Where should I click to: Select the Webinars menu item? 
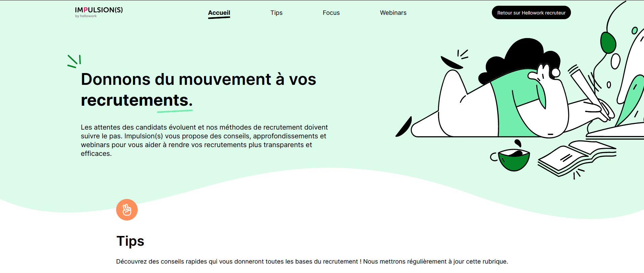pos(393,13)
